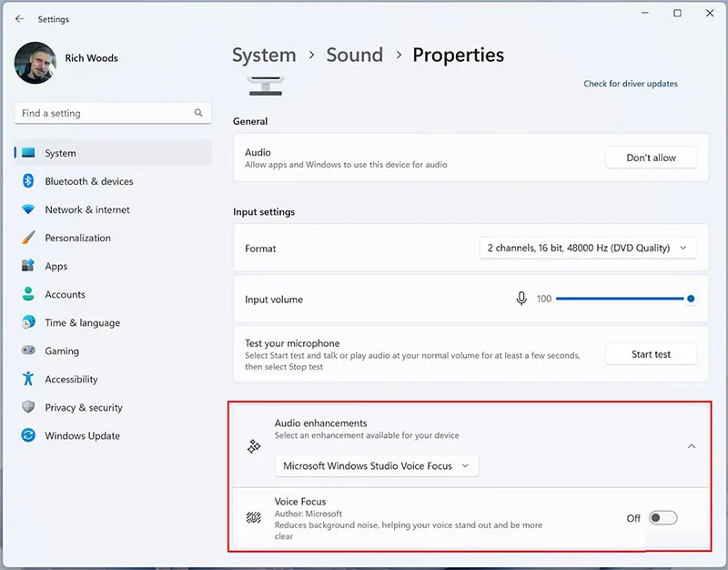Click the Windows Update sync icon
Viewport: 728px width, 570px height.
point(28,435)
